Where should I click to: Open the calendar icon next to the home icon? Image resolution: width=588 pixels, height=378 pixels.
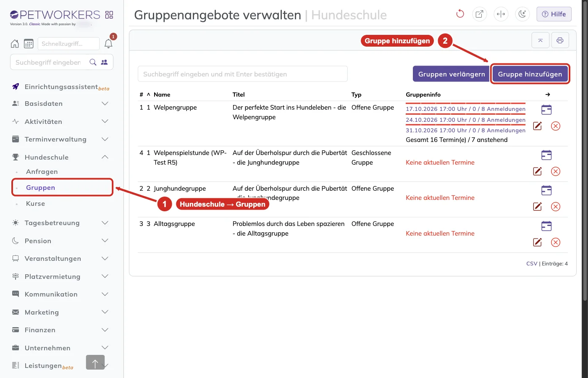pos(29,44)
